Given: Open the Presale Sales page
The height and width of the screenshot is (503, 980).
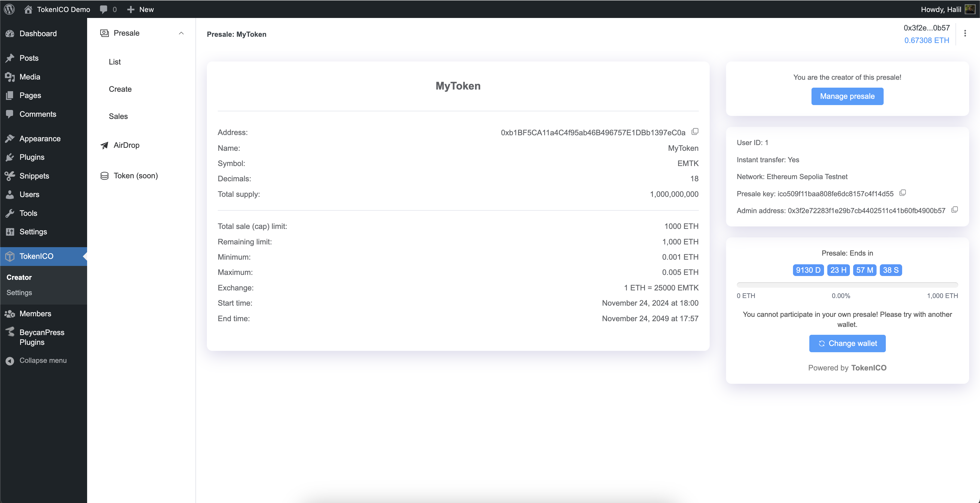Looking at the screenshot, I should coord(118,116).
